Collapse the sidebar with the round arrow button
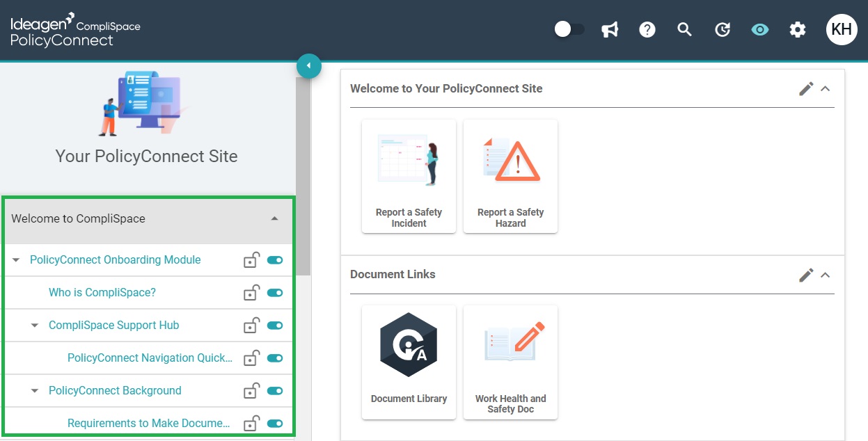Image resolution: width=868 pixels, height=441 pixels. click(308, 66)
